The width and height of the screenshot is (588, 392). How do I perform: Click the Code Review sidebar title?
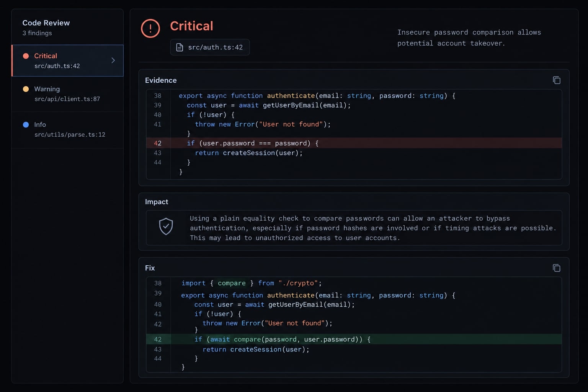click(46, 23)
